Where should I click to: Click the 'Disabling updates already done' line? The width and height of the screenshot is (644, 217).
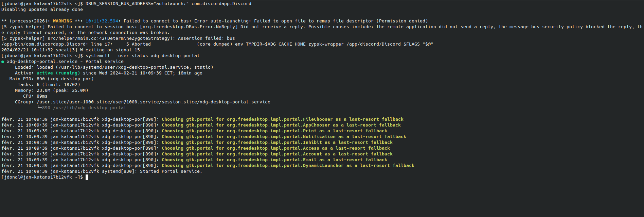click(x=42, y=10)
